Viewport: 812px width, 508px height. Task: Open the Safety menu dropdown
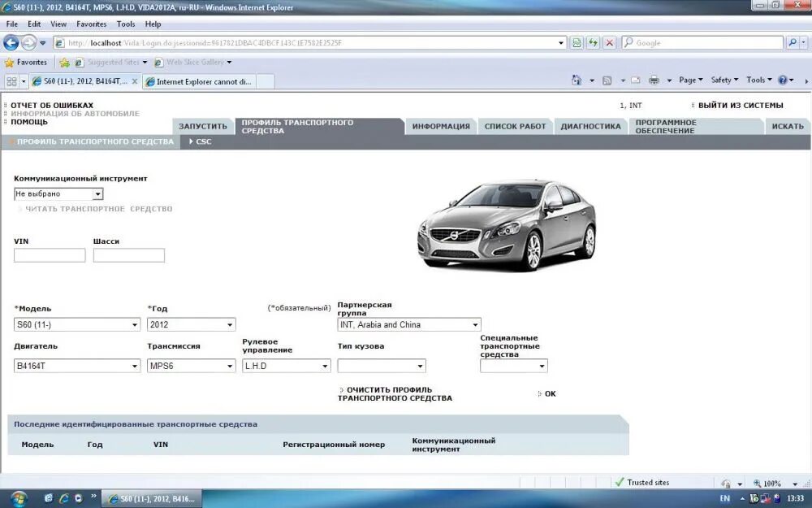(724, 80)
